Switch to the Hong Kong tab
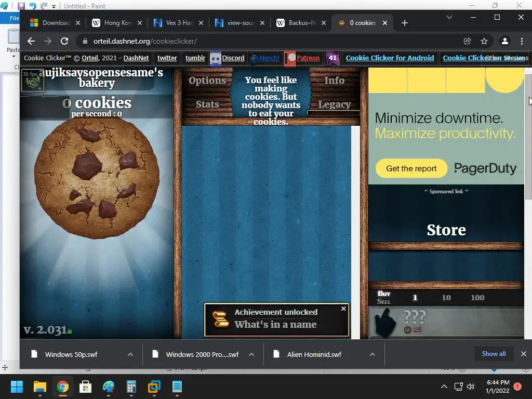The image size is (532, 399). point(116,23)
